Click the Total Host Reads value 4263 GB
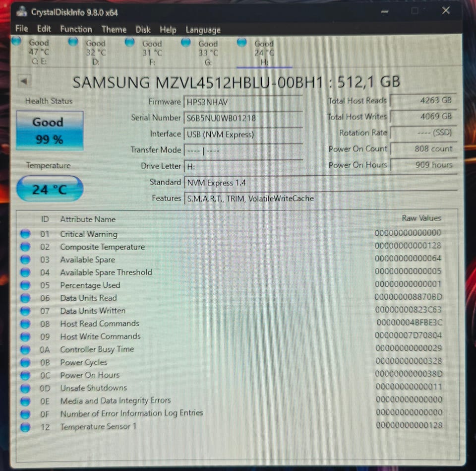Image resolution: width=476 pixels, height=471 pixels. (x=423, y=100)
